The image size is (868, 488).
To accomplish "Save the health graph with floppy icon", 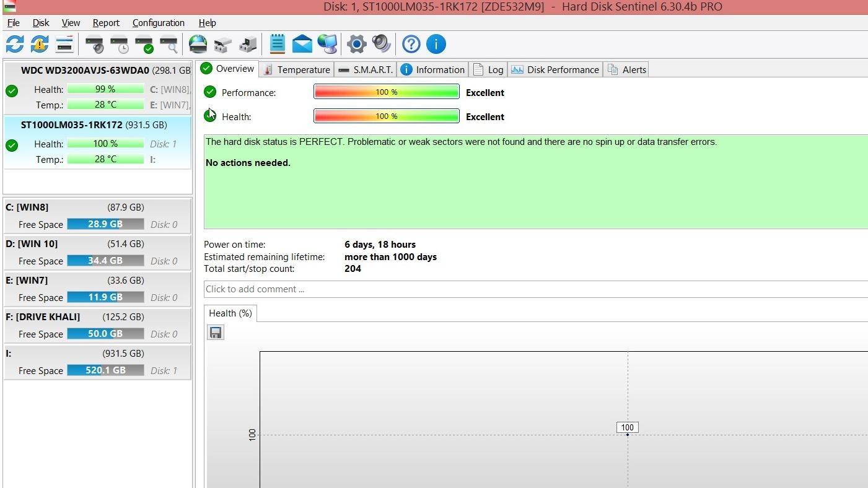I will coord(216,333).
